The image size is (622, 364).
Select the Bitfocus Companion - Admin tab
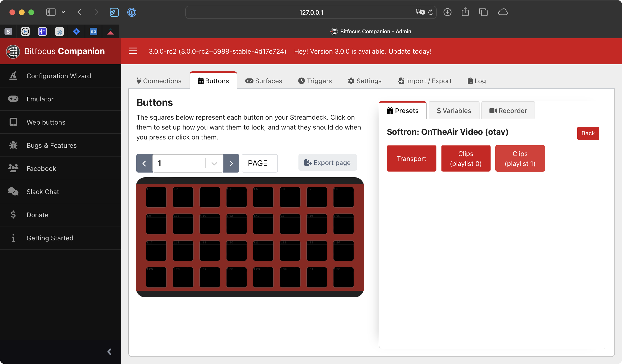(371, 31)
